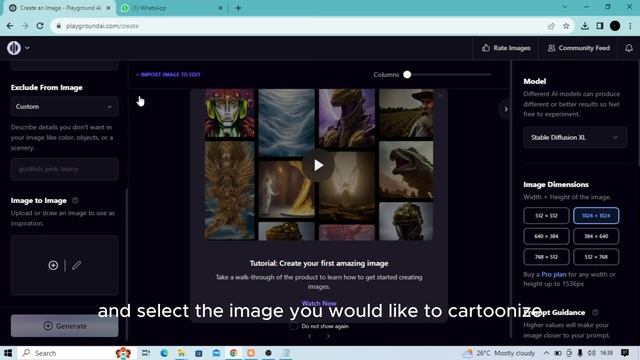The image size is (640, 360).
Task: Select 768 × 512 image dimension
Action: click(546, 257)
